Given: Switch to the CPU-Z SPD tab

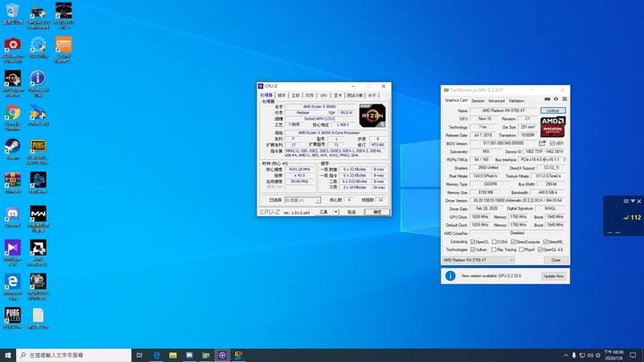Looking at the screenshot, I should click(324, 96).
